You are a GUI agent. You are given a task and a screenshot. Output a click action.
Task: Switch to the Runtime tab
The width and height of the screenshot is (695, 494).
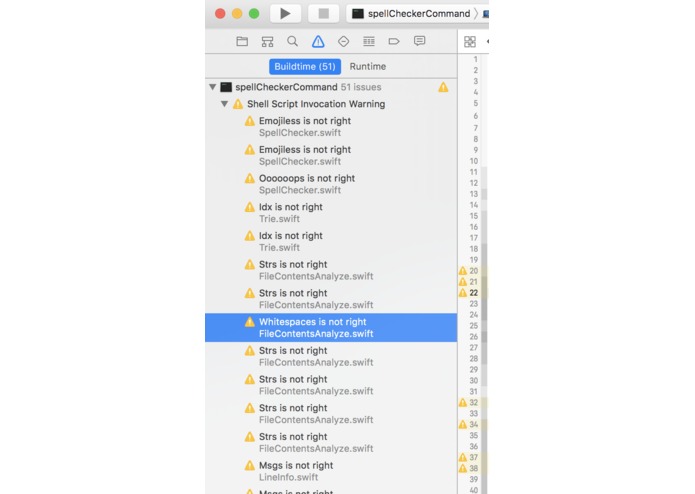[368, 66]
